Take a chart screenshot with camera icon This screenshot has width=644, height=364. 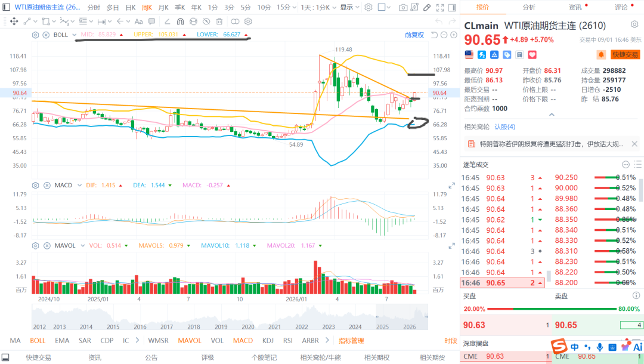click(403, 7)
